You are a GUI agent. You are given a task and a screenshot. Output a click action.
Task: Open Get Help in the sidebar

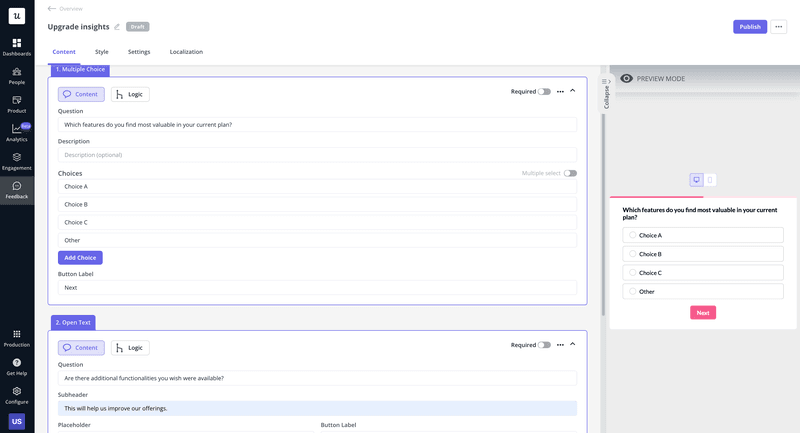point(17,363)
